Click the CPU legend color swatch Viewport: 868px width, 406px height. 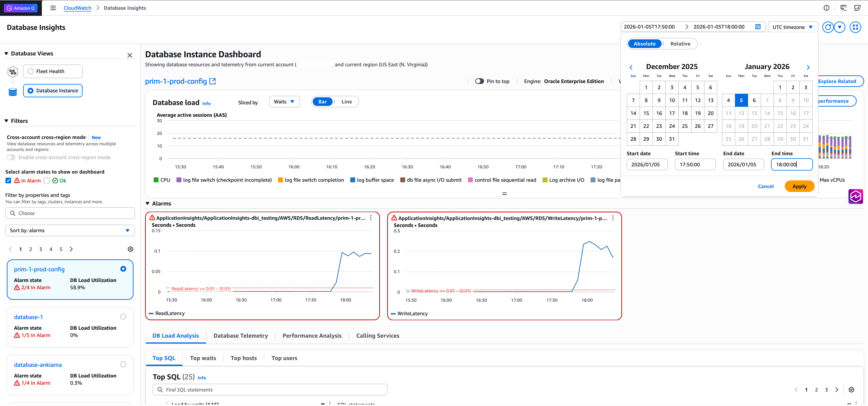(156, 180)
